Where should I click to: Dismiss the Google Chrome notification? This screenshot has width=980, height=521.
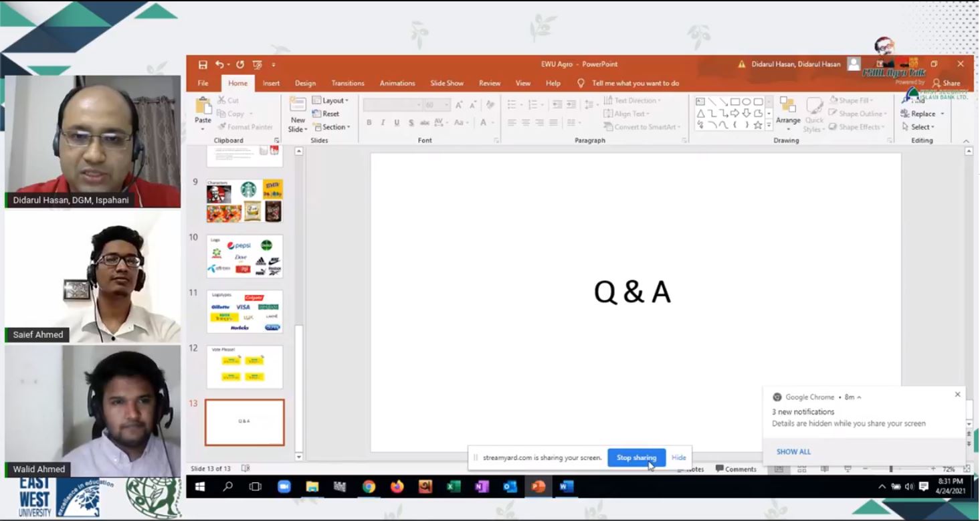coord(957,395)
